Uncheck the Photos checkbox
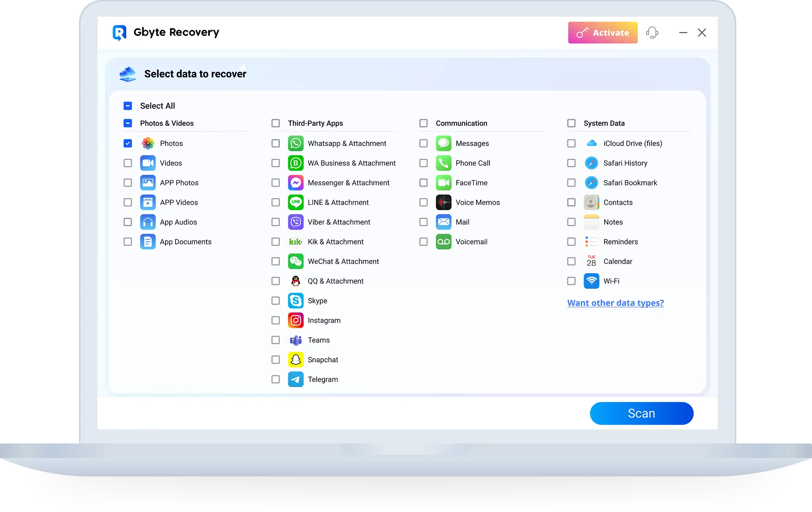The width and height of the screenshot is (812, 512). tap(128, 143)
